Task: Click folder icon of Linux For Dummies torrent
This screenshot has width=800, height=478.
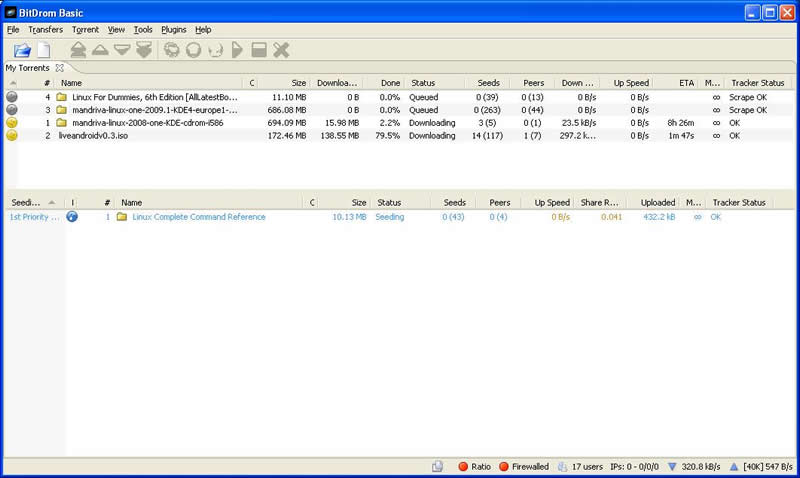Action: [62, 96]
